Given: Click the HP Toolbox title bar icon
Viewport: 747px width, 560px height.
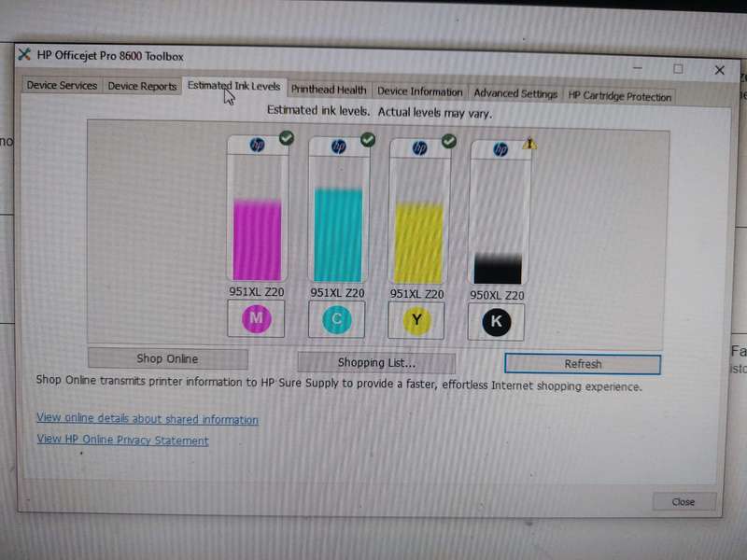Looking at the screenshot, I should (24, 54).
